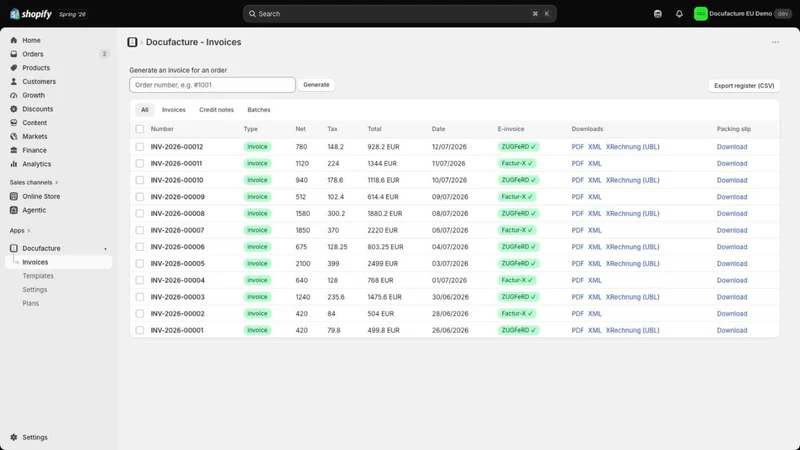The image size is (800, 450).
Task: Check the box for INV-2026-00009
Action: click(140, 197)
